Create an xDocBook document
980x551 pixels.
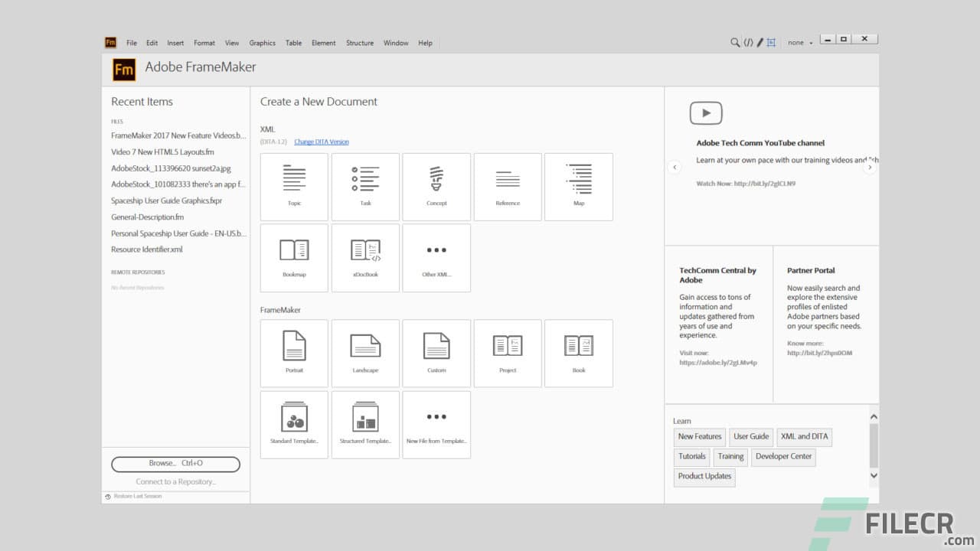click(365, 257)
